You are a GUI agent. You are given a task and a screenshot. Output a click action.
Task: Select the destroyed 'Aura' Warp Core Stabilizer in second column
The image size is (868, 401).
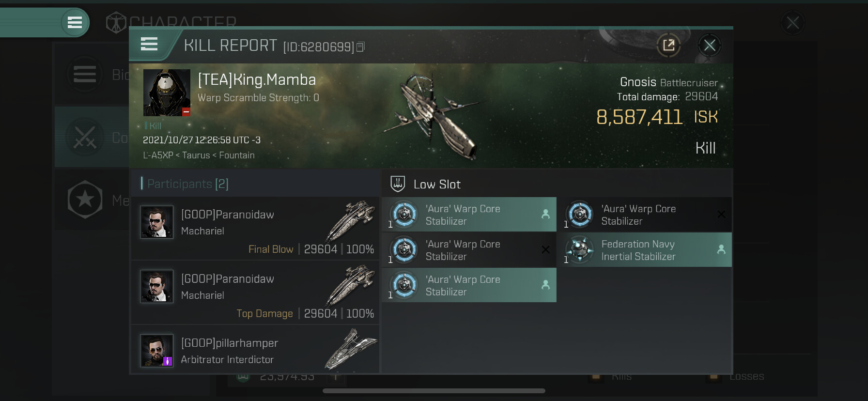pos(648,215)
